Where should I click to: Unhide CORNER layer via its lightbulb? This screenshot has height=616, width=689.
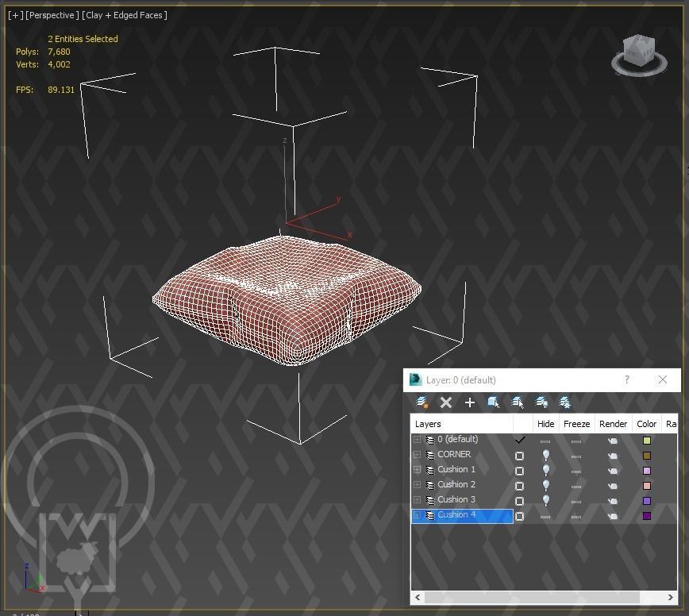click(546, 455)
